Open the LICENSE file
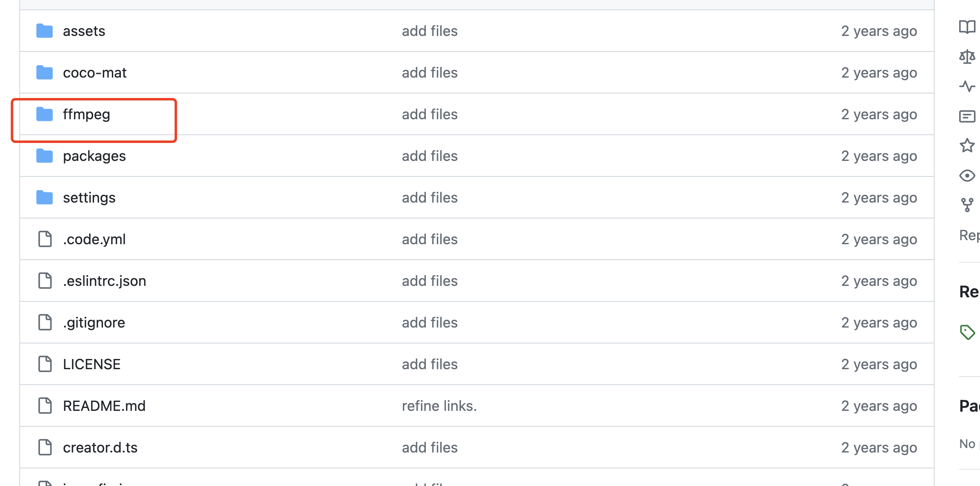This screenshot has height=486, width=980. pyautogui.click(x=92, y=364)
